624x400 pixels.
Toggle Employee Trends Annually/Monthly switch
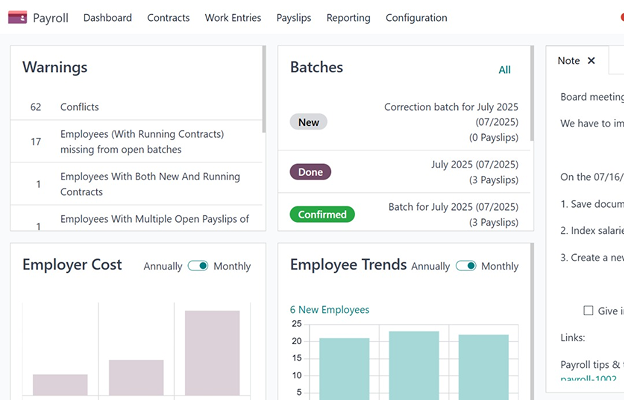[x=465, y=266]
